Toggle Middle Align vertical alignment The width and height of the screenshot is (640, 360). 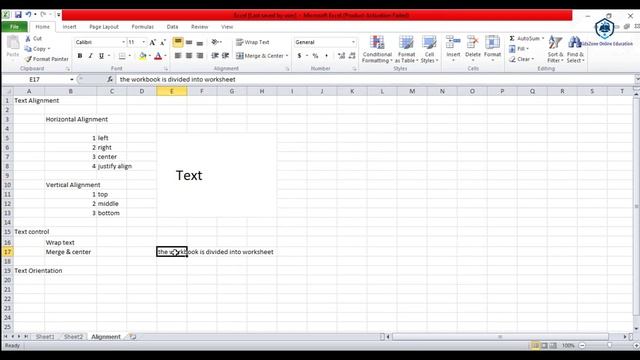click(189, 42)
